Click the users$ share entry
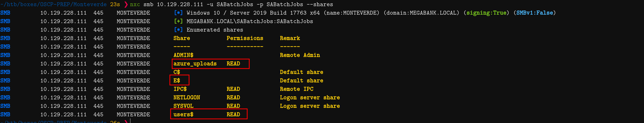644x123 pixels. coord(183,115)
